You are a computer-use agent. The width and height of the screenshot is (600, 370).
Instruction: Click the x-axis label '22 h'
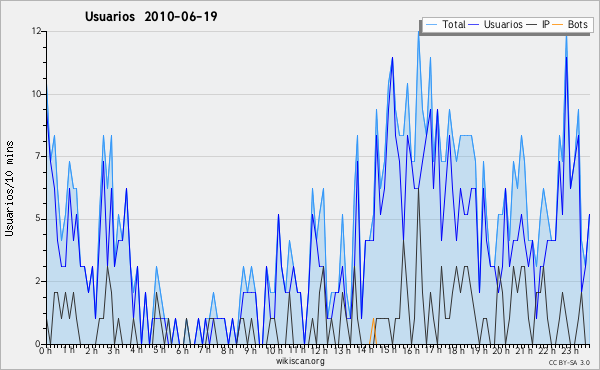pos(547,350)
